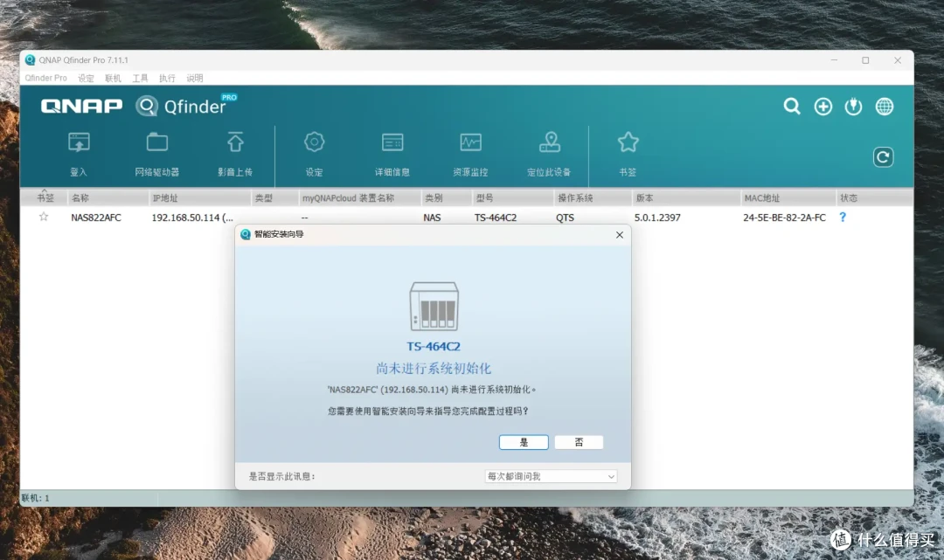The width and height of the screenshot is (944, 560).
Task: Click the 192.168.50.114 IP address cell
Action: click(x=192, y=218)
